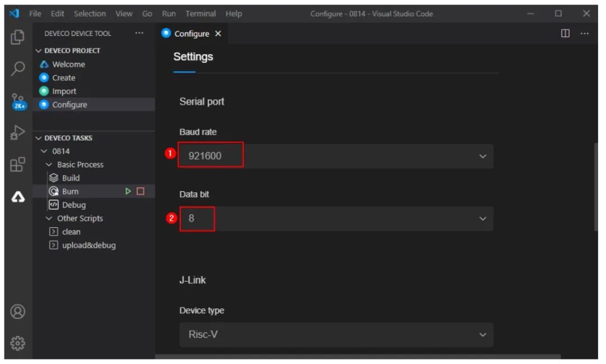The width and height of the screenshot is (606, 364).
Task: Click the Burn task icon
Action: pyautogui.click(x=54, y=191)
